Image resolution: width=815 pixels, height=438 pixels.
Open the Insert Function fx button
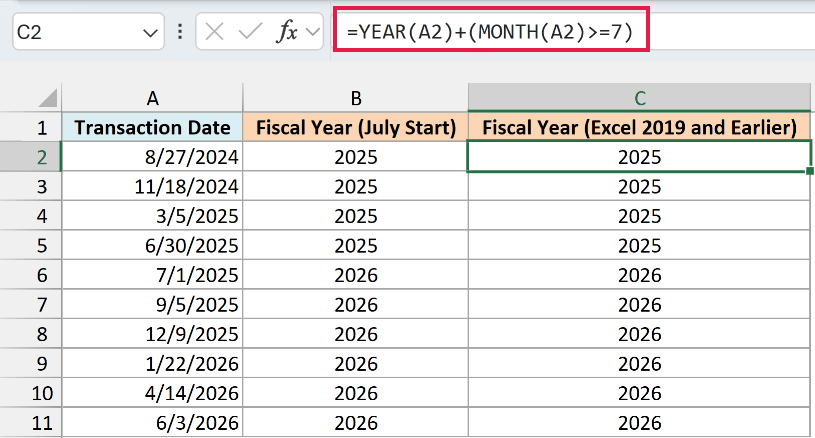click(x=286, y=32)
